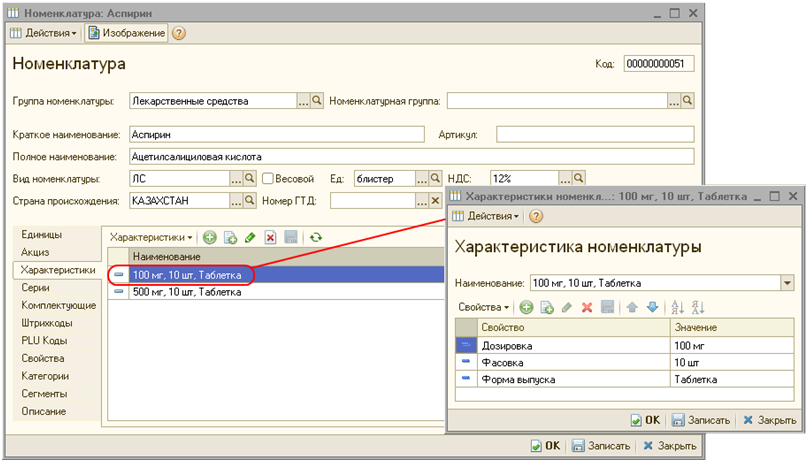Click the red delete-mark icon in Характеристики toolbar

point(270,238)
